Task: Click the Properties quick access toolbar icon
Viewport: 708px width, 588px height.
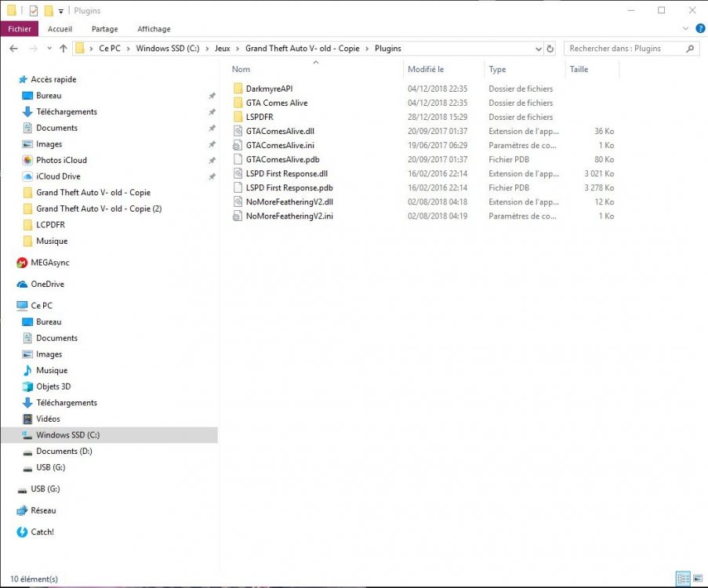Action: click(x=34, y=10)
